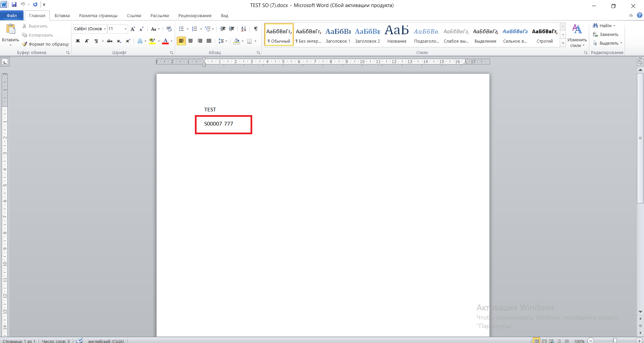Click the Clear Formatting icon
This screenshot has height=343, width=644.
169,29
